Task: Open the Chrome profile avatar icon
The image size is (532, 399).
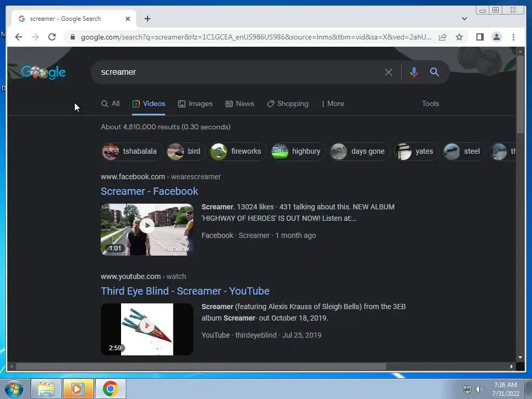Action: (x=496, y=37)
